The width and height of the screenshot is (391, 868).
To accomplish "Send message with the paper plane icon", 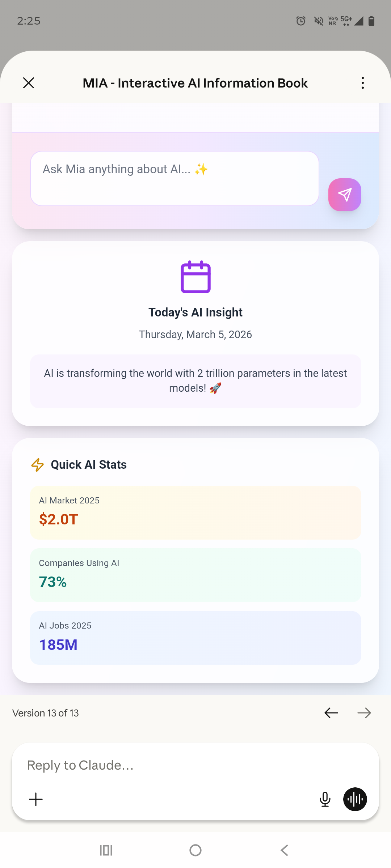I will (x=344, y=195).
